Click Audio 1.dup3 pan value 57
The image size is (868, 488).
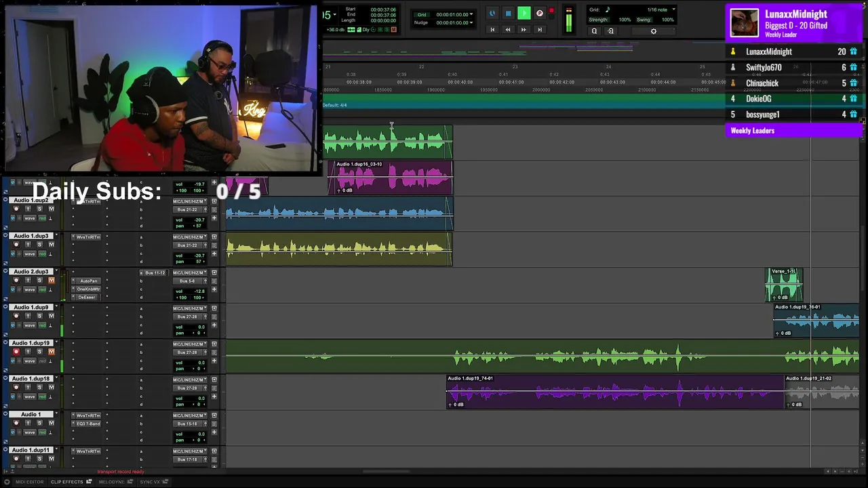200,262
